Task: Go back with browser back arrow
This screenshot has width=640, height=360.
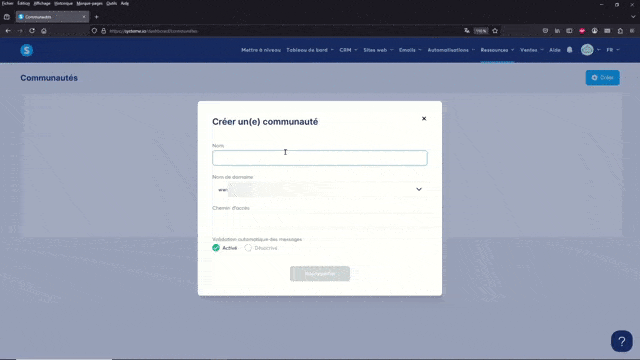Action: tap(8, 31)
